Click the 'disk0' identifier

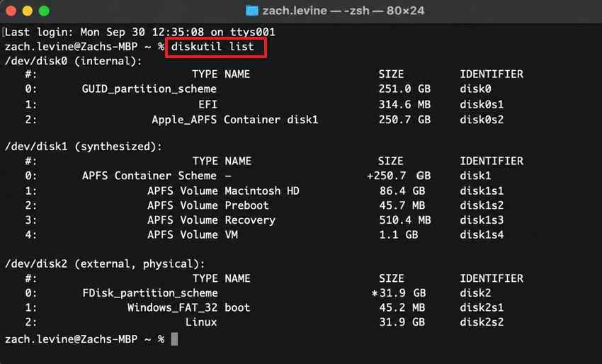pyautogui.click(x=475, y=89)
